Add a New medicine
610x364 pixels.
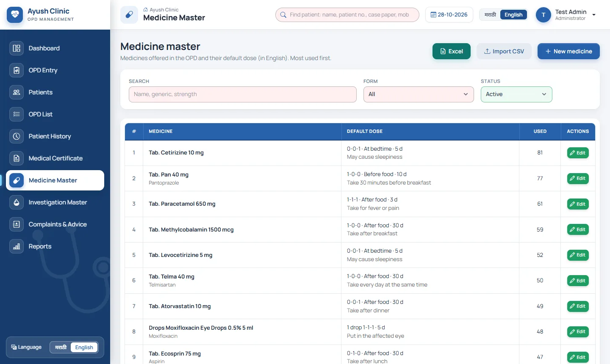click(568, 51)
